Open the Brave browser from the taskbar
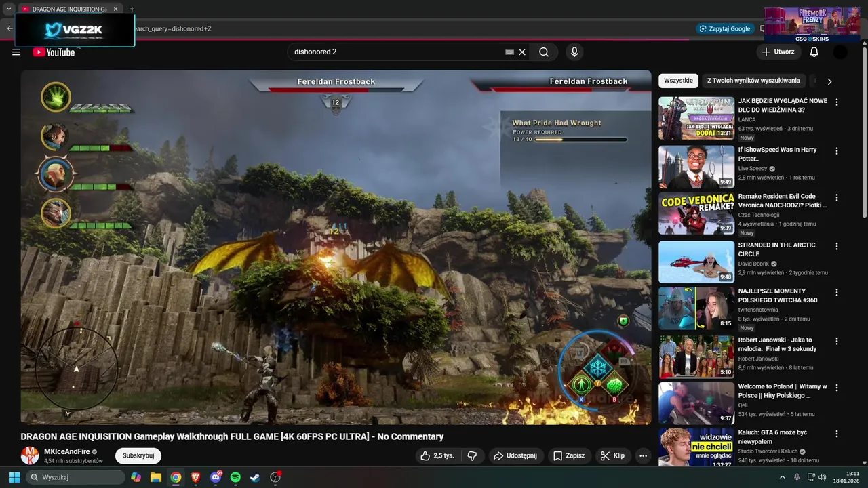The image size is (868, 488). pos(195,477)
